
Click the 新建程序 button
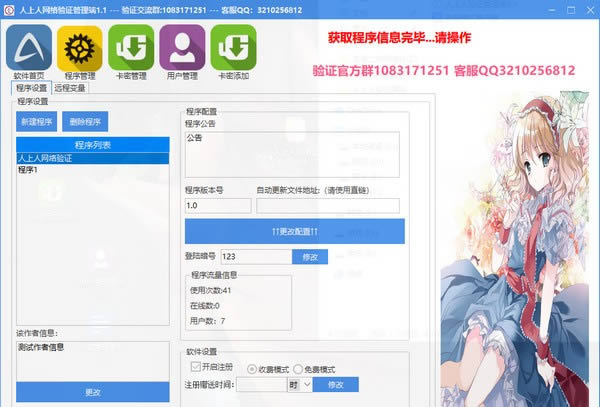tap(37, 121)
